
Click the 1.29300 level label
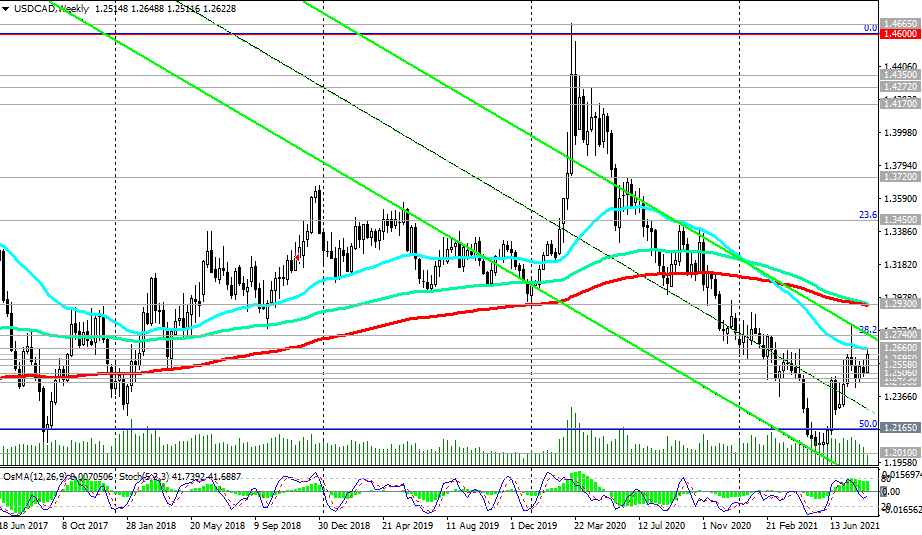pos(900,301)
